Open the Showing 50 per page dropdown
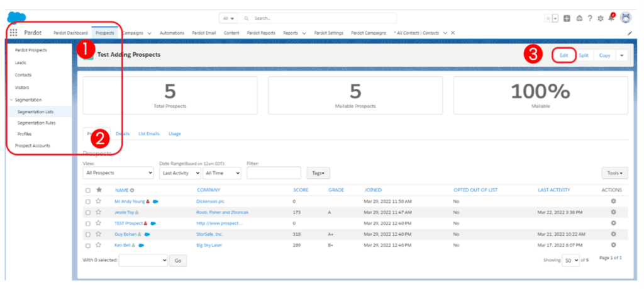The image size is (644, 289). coord(570,260)
